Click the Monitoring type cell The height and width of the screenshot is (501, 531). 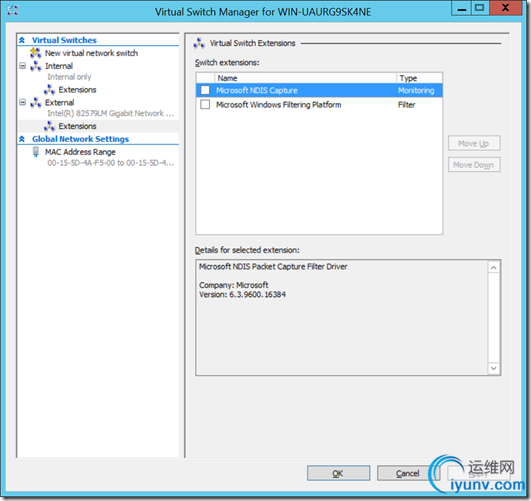pyautogui.click(x=416, y=90)
